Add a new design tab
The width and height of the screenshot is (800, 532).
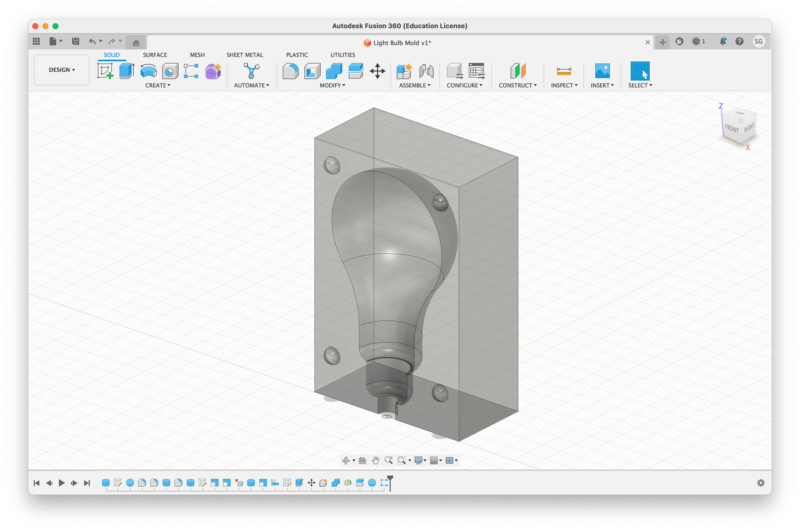pos(662,42)
